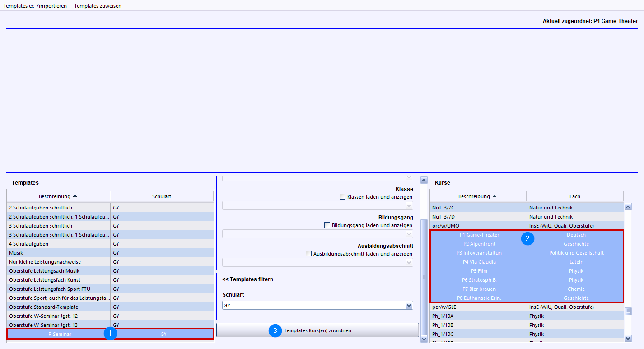
Task: Enable Ausbildungsabschnitt laden und anzeigen checkbox
Action: pos(309,254)
